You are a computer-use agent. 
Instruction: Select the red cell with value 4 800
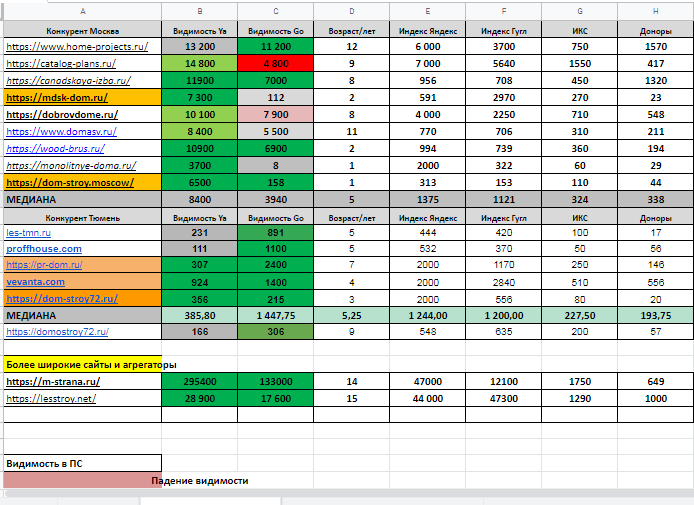pyautogui.click(x=276, y=63)
